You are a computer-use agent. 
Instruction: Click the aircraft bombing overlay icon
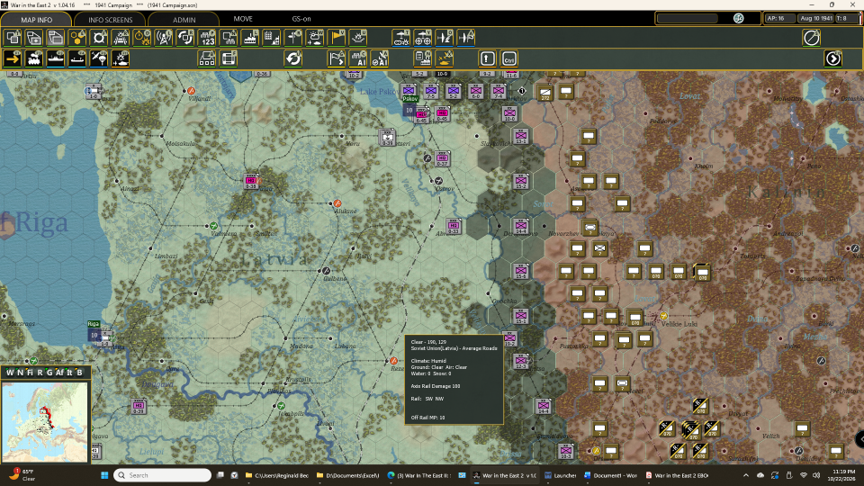[444, 38]
